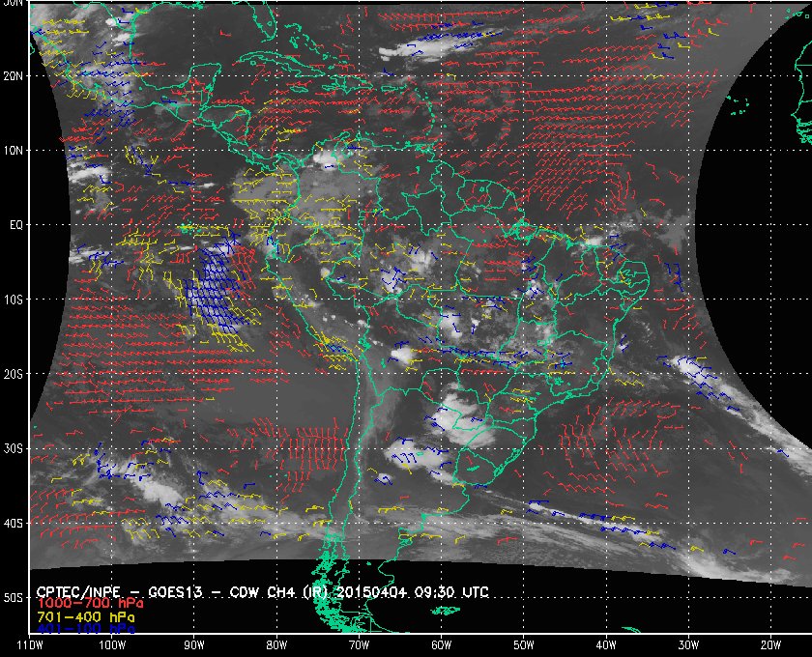The image size is (812, 657).
Task: Select the 20W longitude axis label
Action: (769, 645)
